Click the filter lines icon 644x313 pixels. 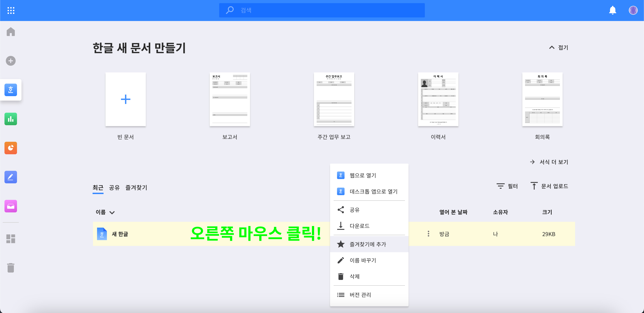[500, 186]
